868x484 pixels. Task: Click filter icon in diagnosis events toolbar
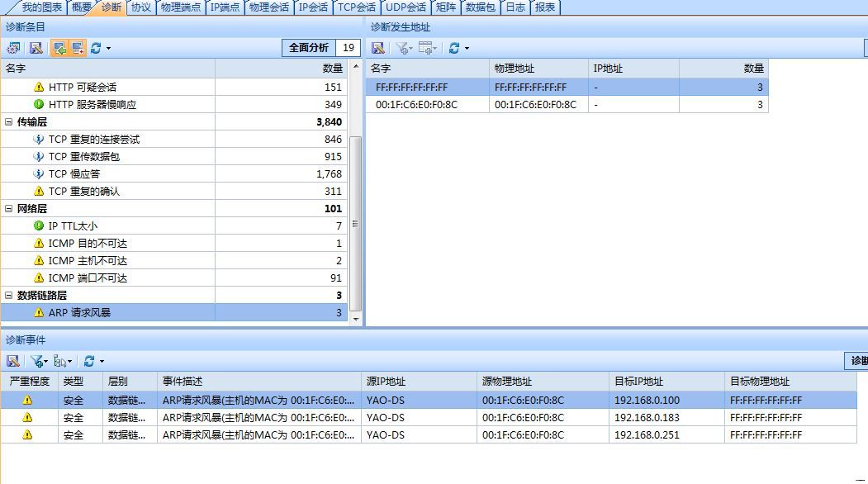coord(36,361)
